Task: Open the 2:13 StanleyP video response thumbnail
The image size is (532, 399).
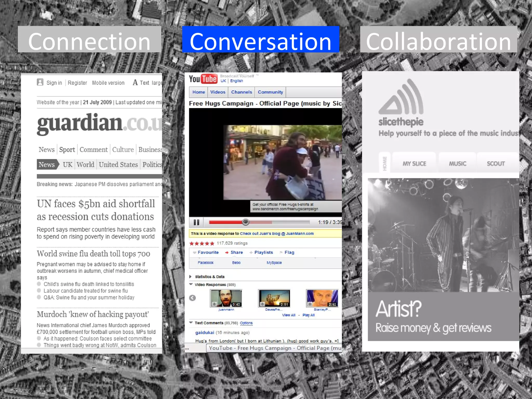Action: tap(322, 298)
